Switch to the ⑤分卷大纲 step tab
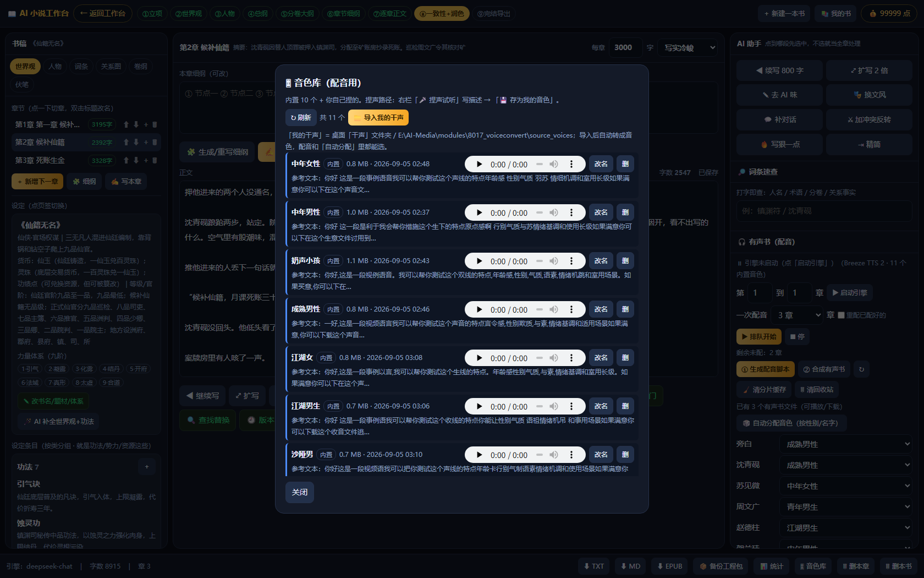Viewport: 924px width, 578px height. pos(298,14)
